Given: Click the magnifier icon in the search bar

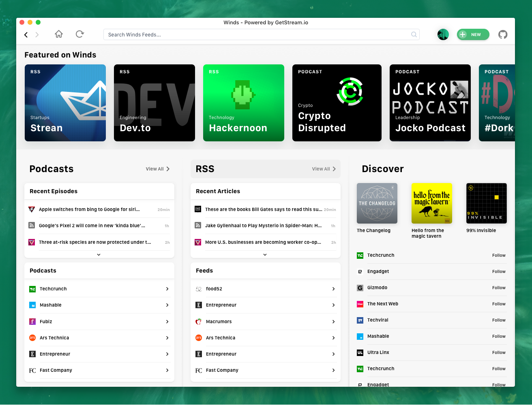Looking at the screenshot, I should click(x=414, y=34).
